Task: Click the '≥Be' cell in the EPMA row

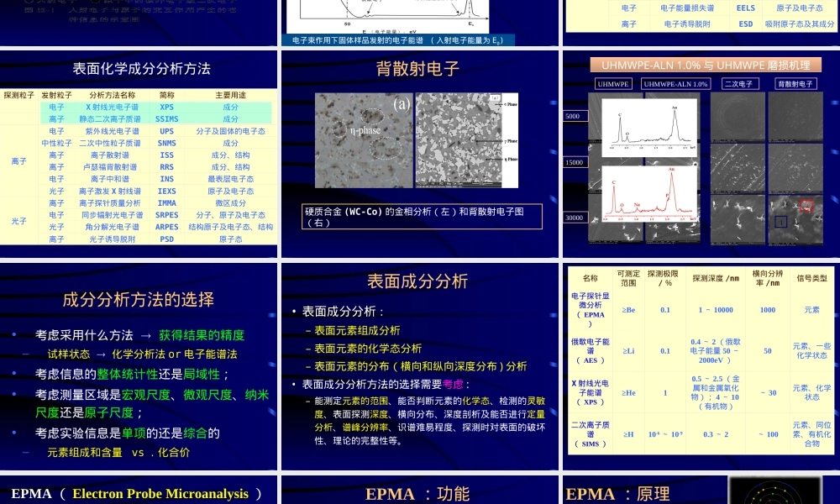Action: 627,310
